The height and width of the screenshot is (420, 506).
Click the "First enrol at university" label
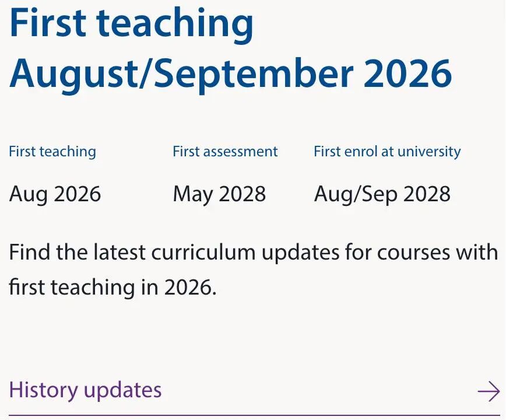tap(387, 152)
